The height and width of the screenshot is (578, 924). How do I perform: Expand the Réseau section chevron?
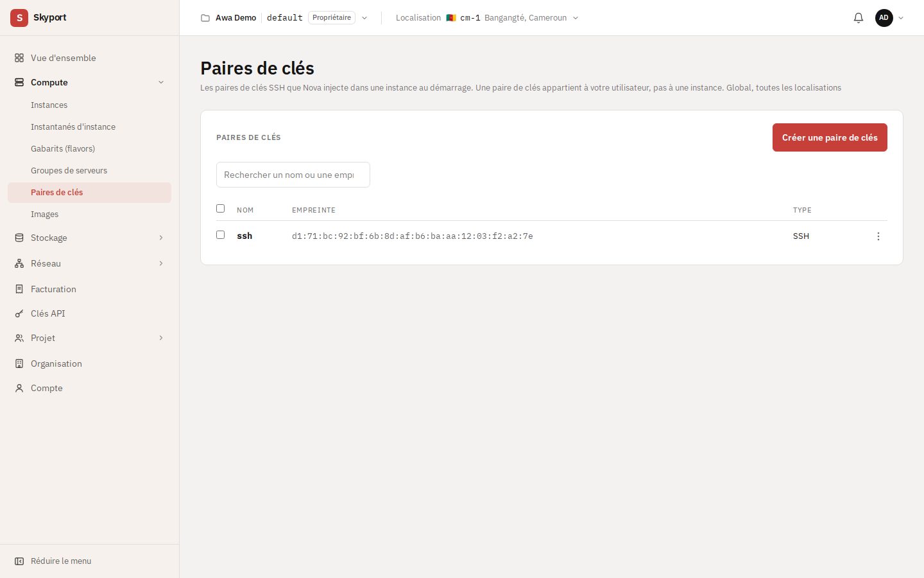tap(161, 263)
